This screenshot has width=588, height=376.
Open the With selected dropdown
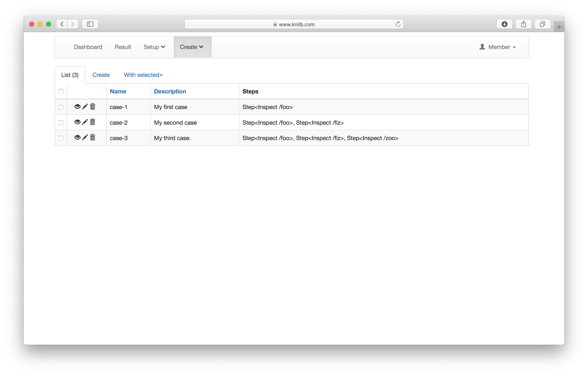(143, 75)
